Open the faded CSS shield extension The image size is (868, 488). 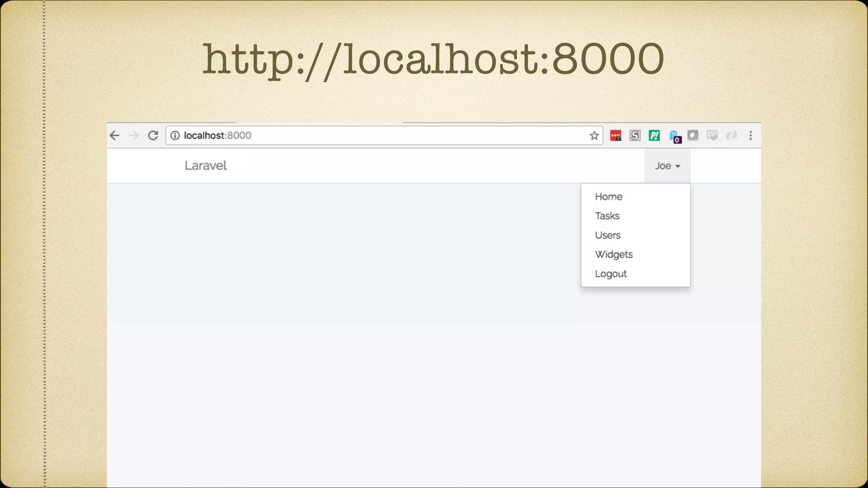click(x=712, y=136)
